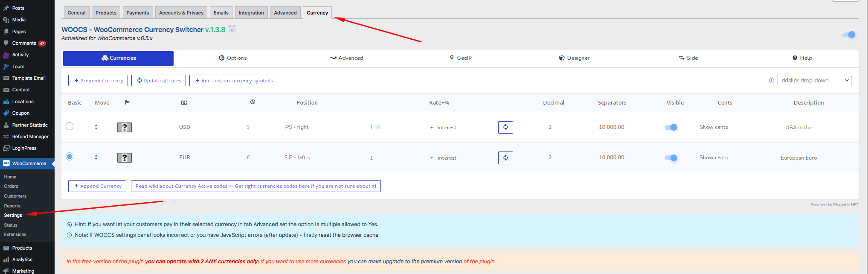
Task: Click the Marketing megaphone icon
Action: tap(6, 271)
